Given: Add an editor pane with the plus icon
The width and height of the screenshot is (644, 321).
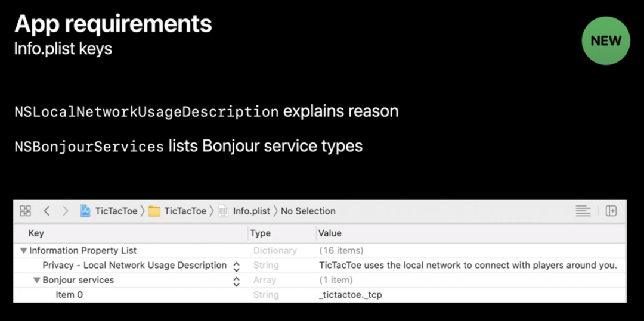Looking at the screenshot, I should [x=611, y=211].
